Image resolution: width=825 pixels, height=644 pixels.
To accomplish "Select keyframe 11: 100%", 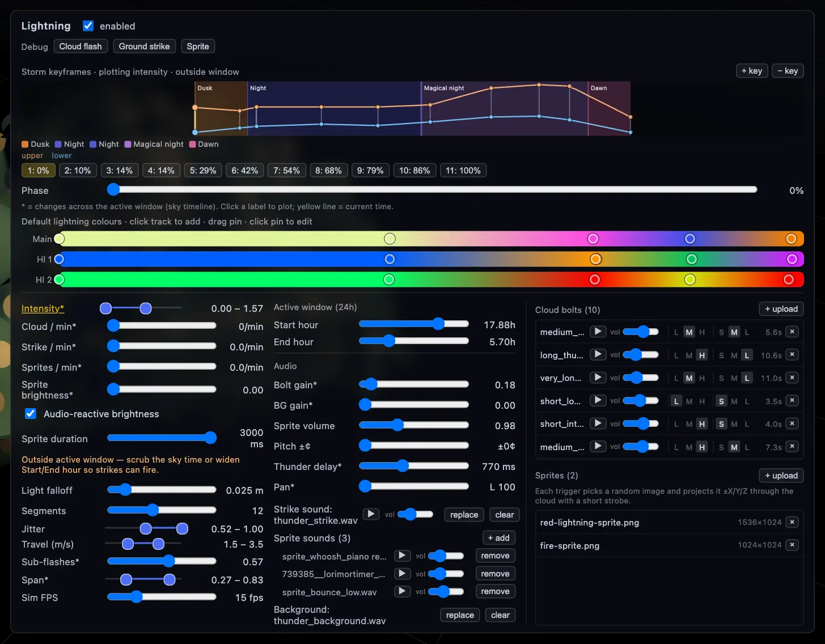I will tap(463, 171).
